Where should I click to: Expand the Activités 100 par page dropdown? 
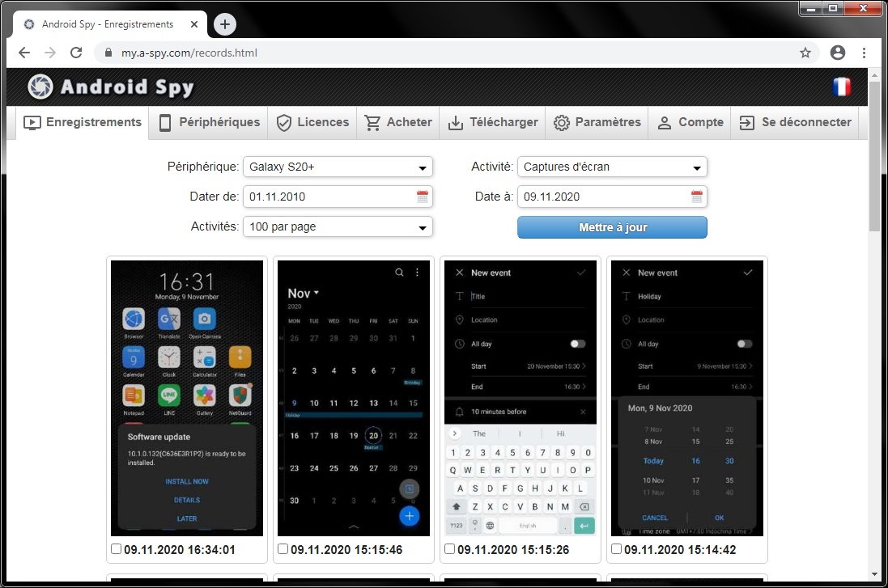point(338,227)
